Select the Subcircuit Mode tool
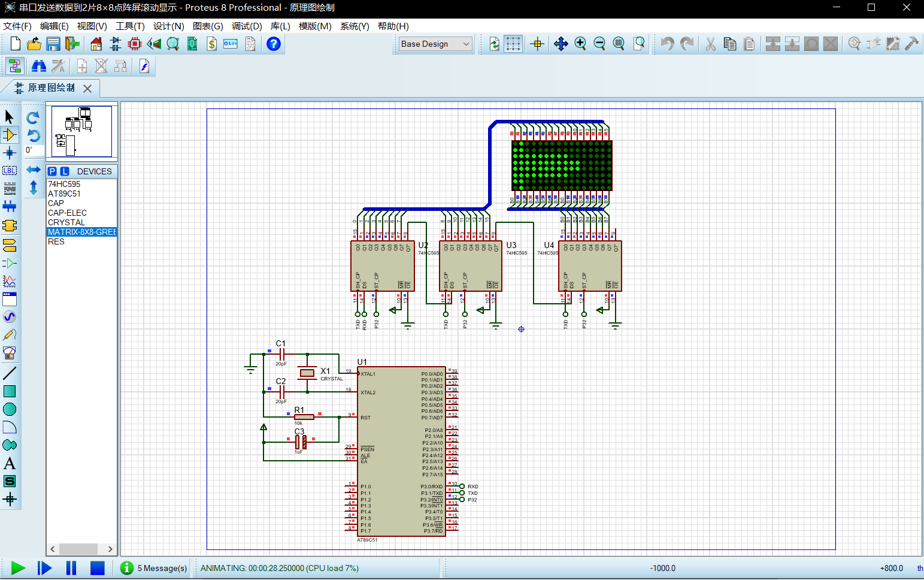The height and width of the screenshot is (580, 924). 10,225
